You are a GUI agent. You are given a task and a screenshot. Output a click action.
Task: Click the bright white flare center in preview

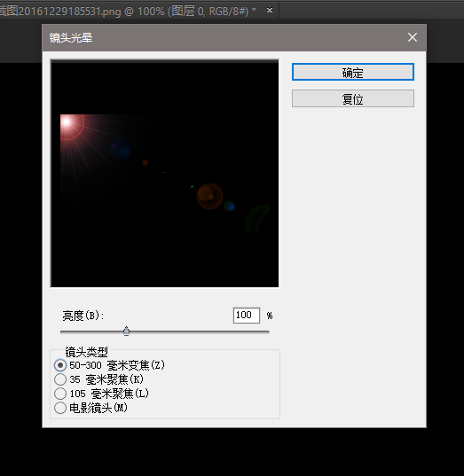[x=67, y=122]
